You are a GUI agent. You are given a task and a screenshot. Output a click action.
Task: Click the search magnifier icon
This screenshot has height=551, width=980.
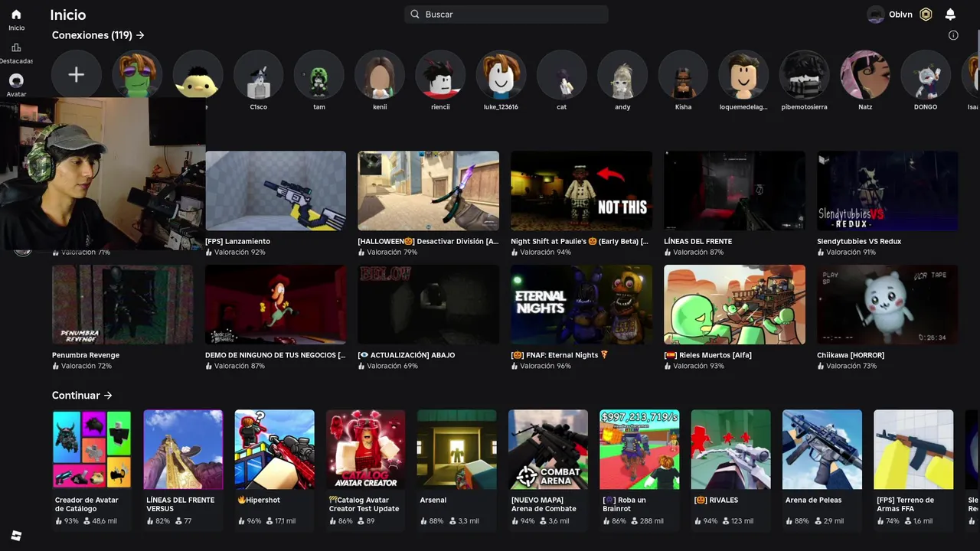point(415,15)
